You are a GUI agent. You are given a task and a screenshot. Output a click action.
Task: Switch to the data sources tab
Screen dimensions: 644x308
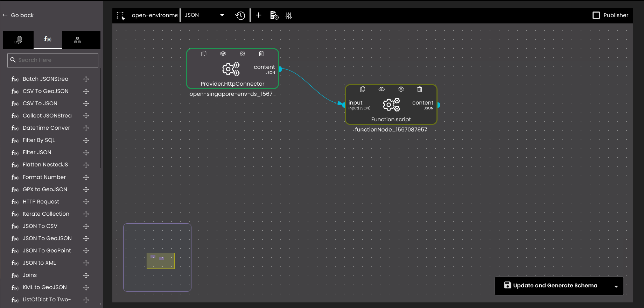coord(18,40)
